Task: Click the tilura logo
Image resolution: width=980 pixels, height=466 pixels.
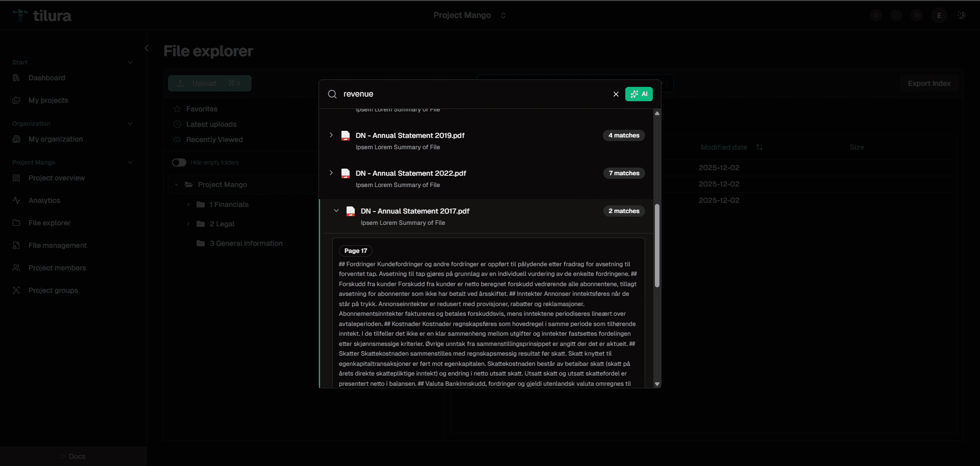Action: click(x=42, y=16)
